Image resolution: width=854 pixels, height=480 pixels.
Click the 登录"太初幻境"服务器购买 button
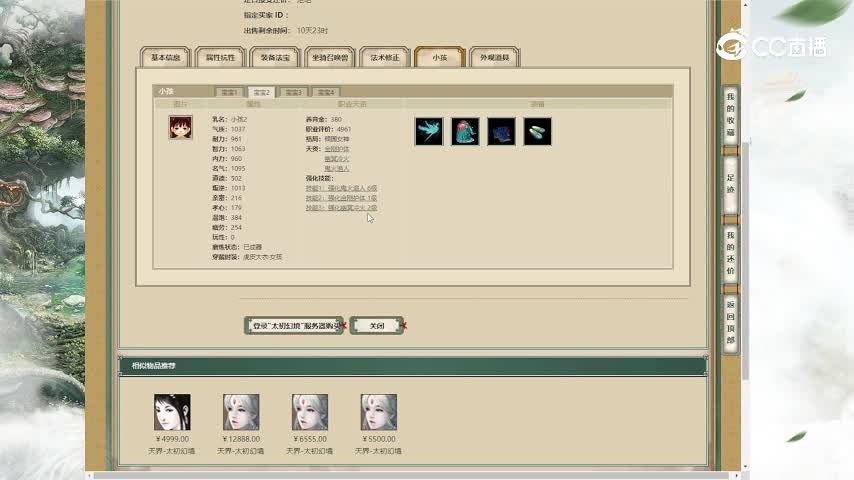293,326
